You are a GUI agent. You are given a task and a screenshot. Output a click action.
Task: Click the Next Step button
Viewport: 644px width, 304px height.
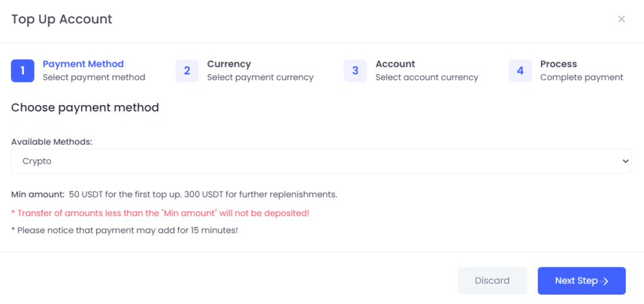pos(582,281)
